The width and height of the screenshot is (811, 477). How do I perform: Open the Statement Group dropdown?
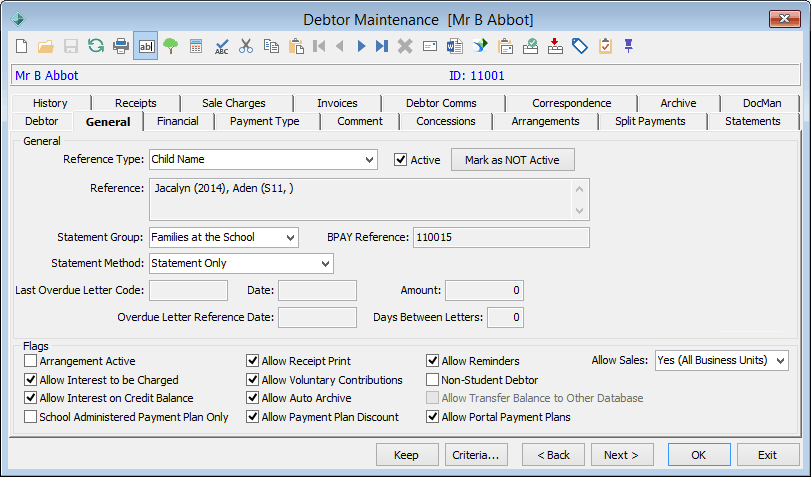(224, 237)
